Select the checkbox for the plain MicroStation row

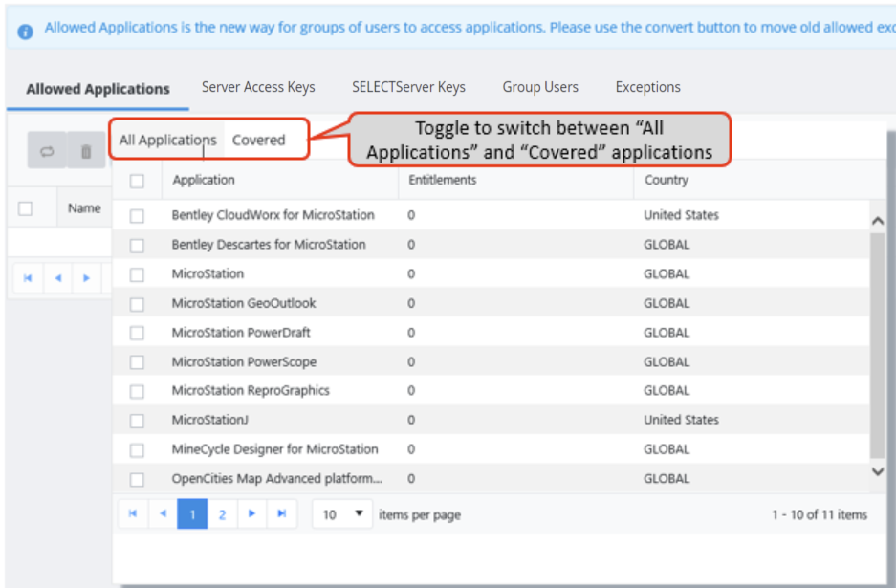pos(137,274)
